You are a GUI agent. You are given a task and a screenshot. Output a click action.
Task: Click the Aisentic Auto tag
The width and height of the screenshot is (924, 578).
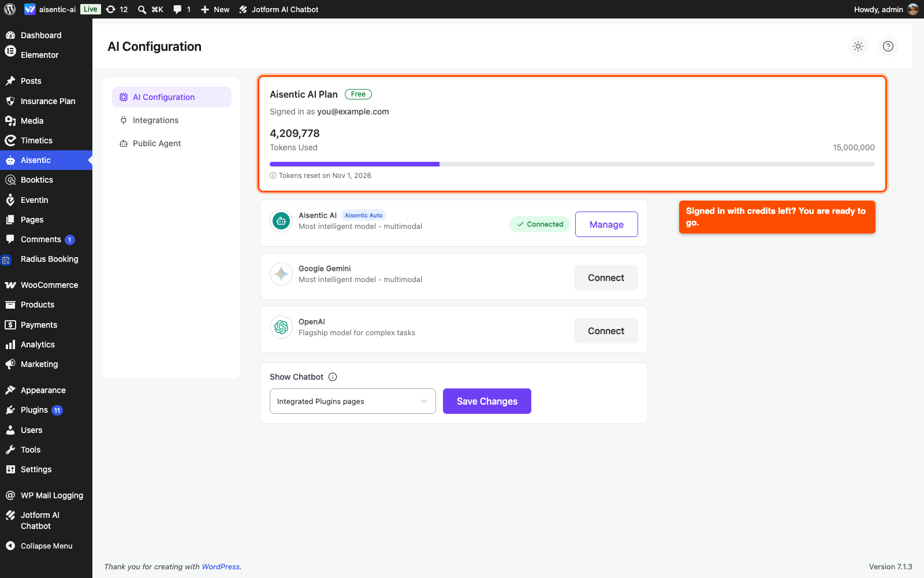tap(364, 215)
